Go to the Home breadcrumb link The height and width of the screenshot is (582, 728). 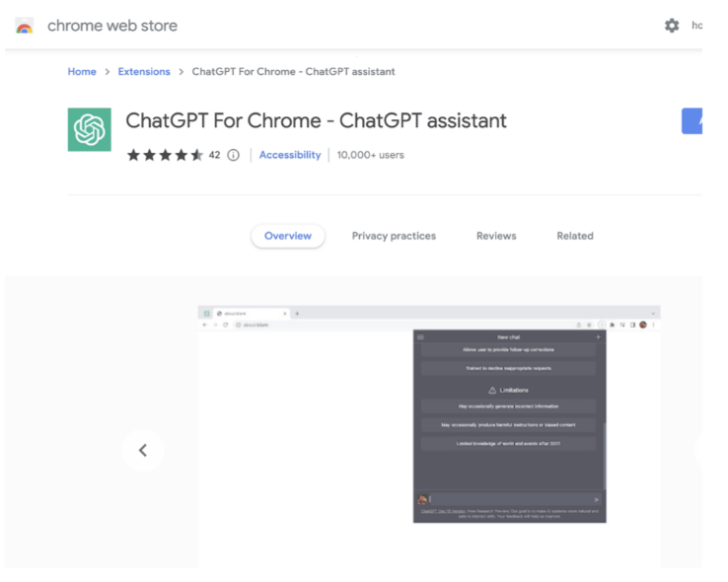click(82, 71)
